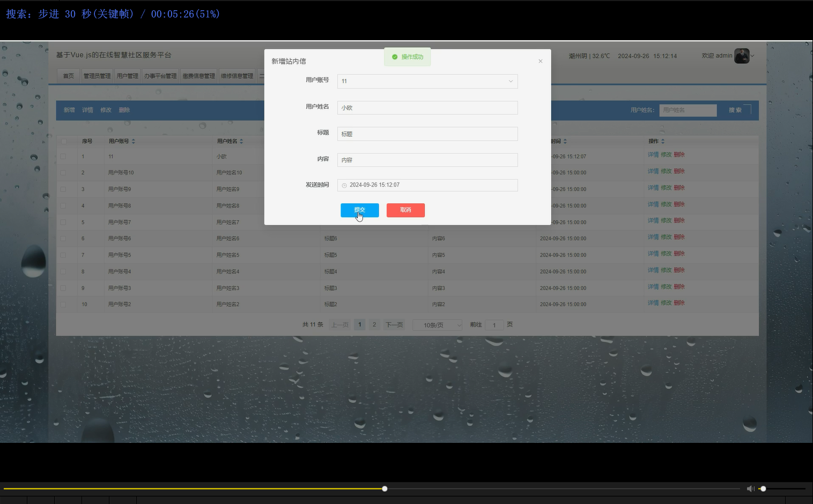The image size is (813, 504).
Task: Check the checkbox for 用户账号2 row
Action: pos(63,305)
